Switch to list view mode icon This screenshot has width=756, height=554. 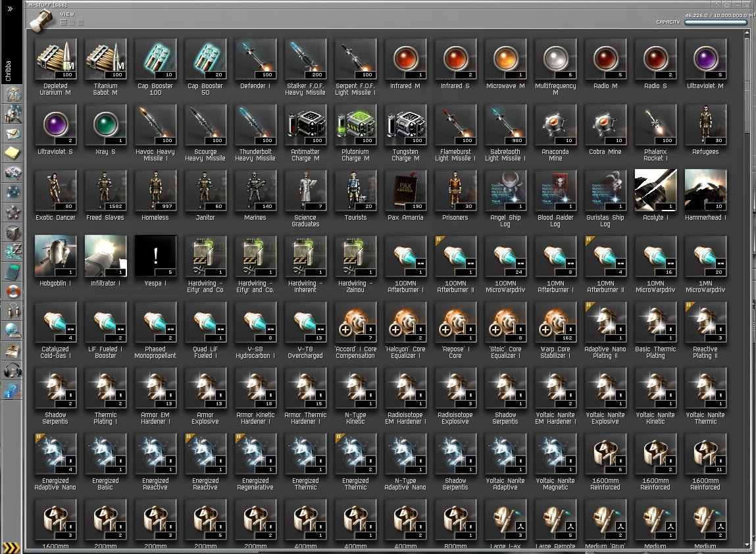coord(80,22)
